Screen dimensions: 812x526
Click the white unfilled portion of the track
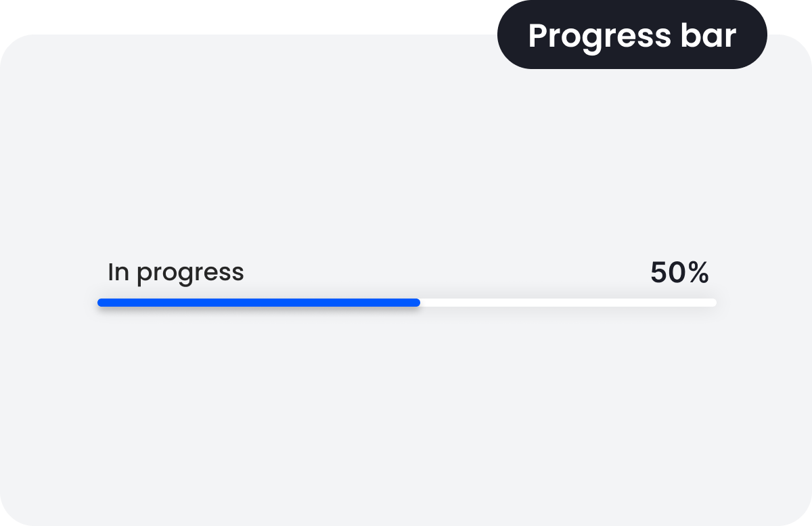[568, 303]
